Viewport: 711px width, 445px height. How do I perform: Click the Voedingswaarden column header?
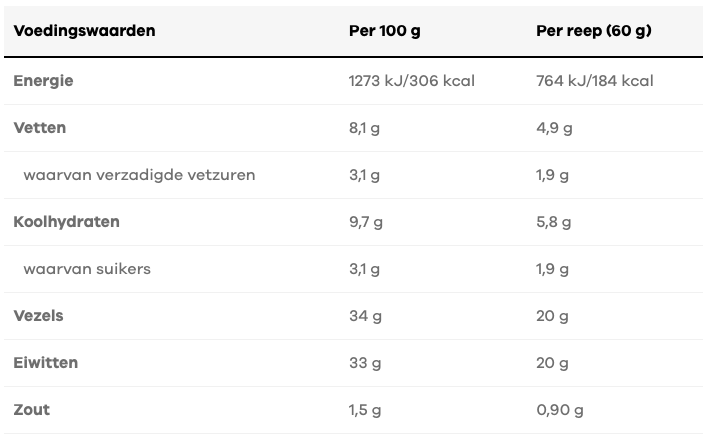click(x=84, y=31)
